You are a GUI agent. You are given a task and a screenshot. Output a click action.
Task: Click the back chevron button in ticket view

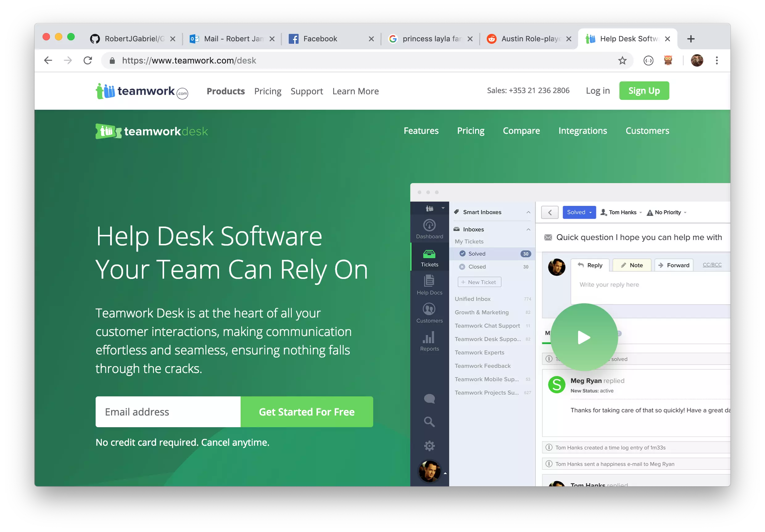tap(550, 212)
